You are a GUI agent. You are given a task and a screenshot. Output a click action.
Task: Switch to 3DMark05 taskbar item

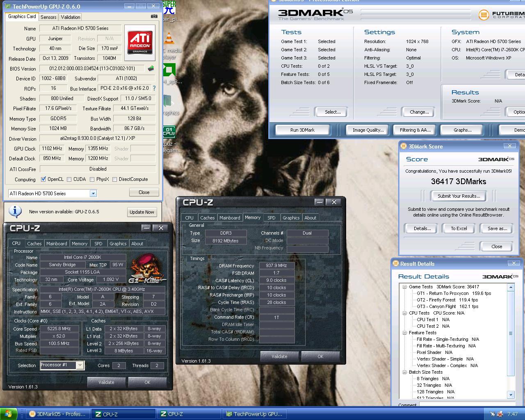pyautogui.click(x=58, y=414)
